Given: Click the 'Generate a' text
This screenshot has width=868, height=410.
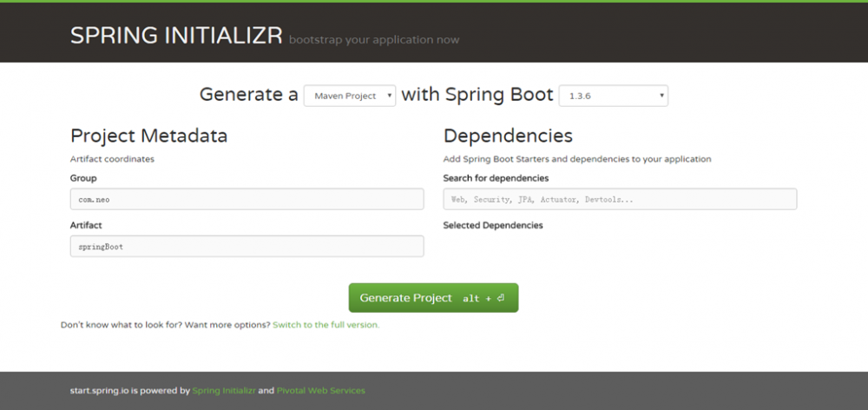Looking at the screenshot, I should pos(248,95).
